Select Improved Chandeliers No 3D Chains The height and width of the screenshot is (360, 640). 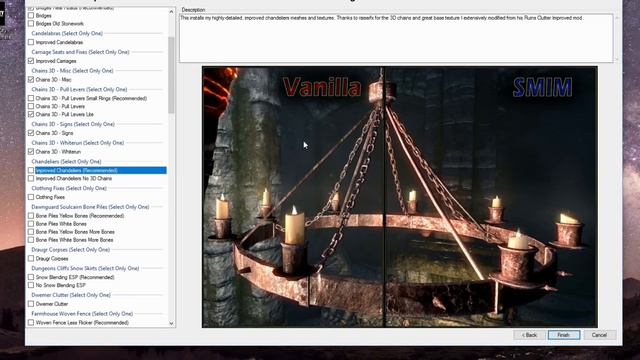click(31, 178)
